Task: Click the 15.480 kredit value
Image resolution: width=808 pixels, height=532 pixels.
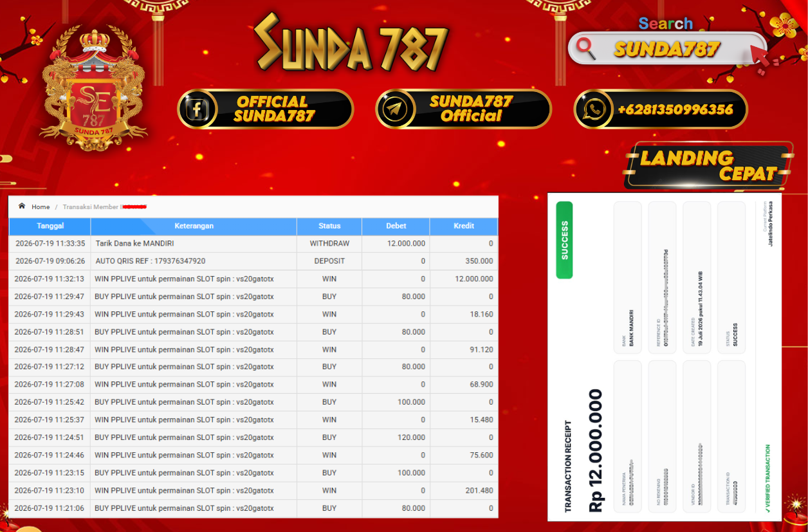Action: (x=482, y=420)
